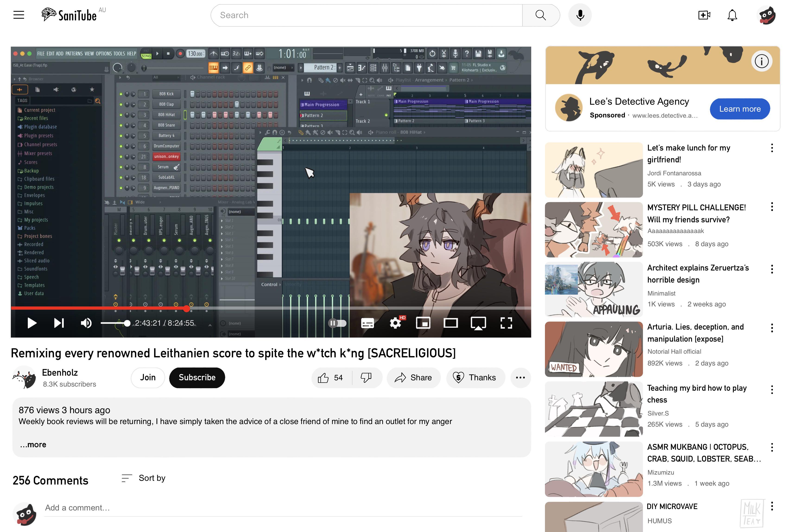Image resolution: width=791 pixels, height=532 pixels.
Task: Open options for Let's make lunch video
Action: tap(772, 148)
